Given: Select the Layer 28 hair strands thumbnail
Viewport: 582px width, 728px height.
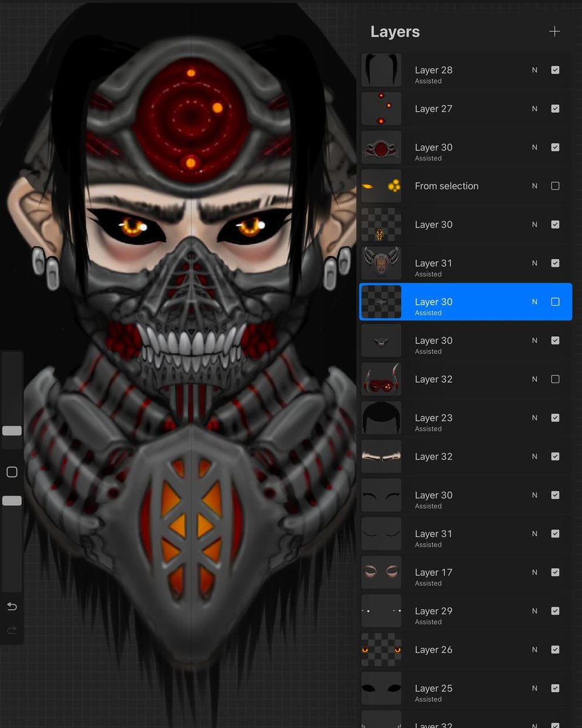Looking at the screenshot, I should (381, 70).
